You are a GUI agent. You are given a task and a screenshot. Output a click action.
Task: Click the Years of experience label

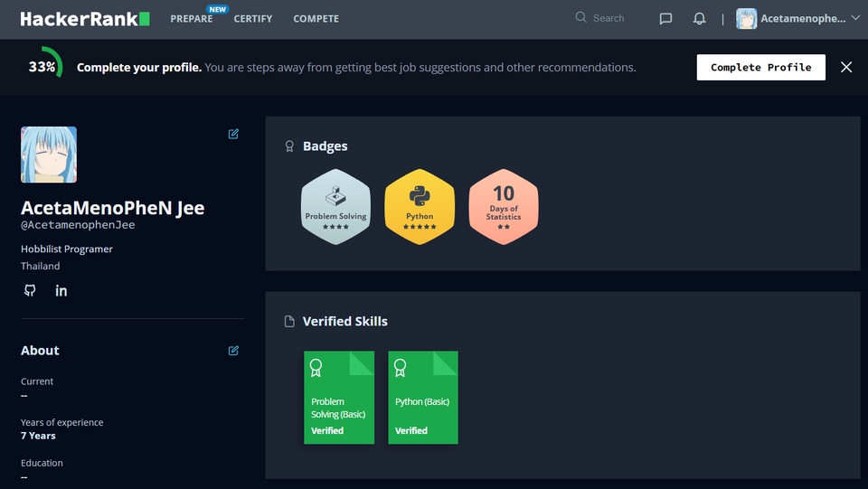tap(62, 422)
